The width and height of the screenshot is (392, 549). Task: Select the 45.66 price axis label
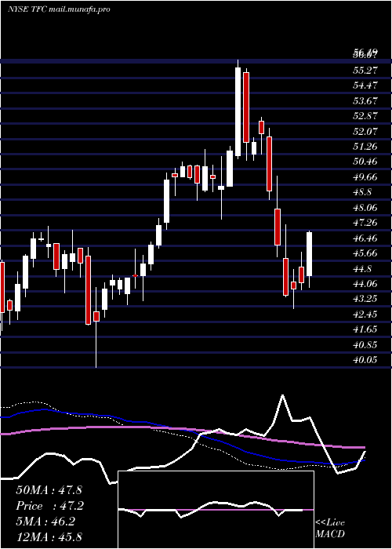[365, 253]
